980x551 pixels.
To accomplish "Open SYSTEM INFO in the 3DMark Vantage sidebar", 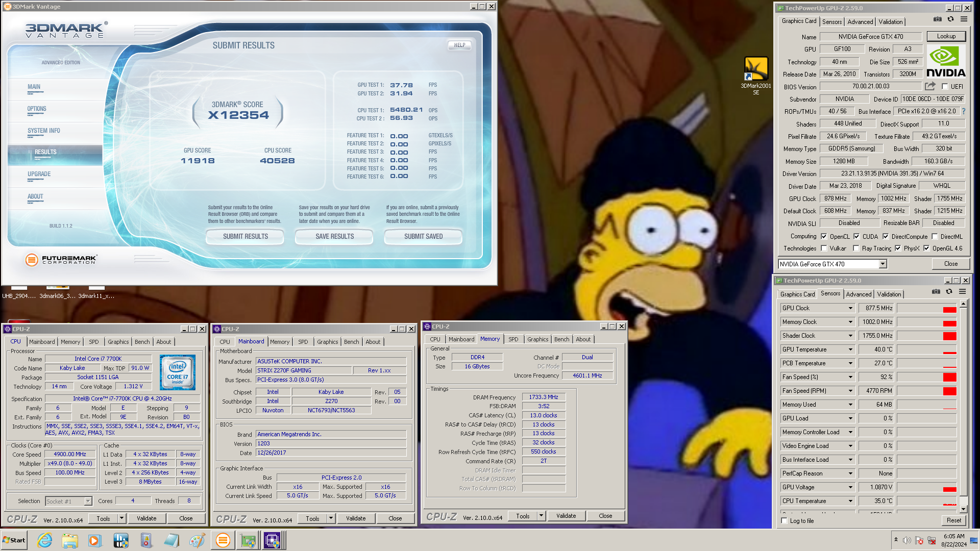I will 44,131.
